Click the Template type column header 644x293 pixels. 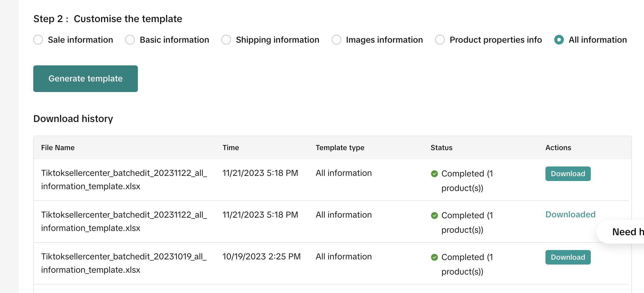pos(340,148)
